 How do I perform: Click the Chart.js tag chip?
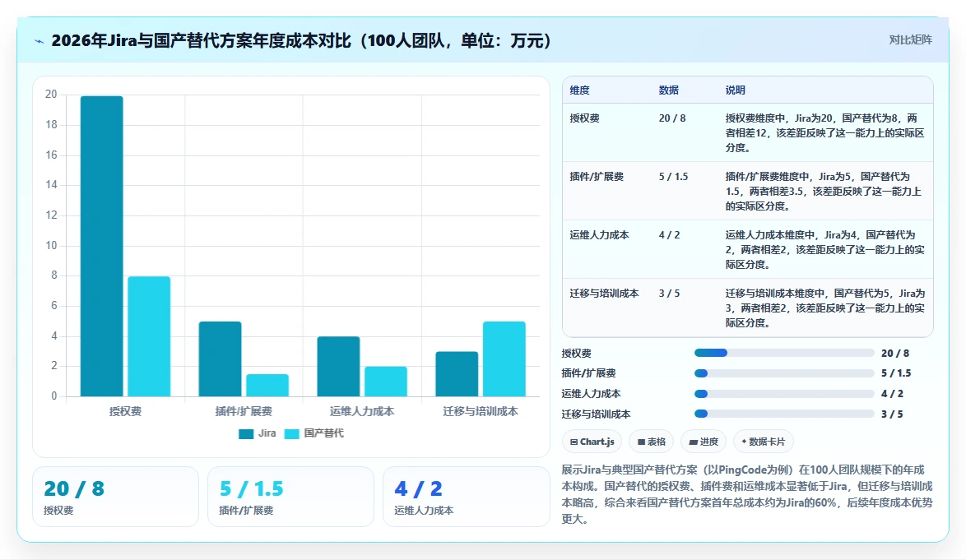tap(592, 442)
